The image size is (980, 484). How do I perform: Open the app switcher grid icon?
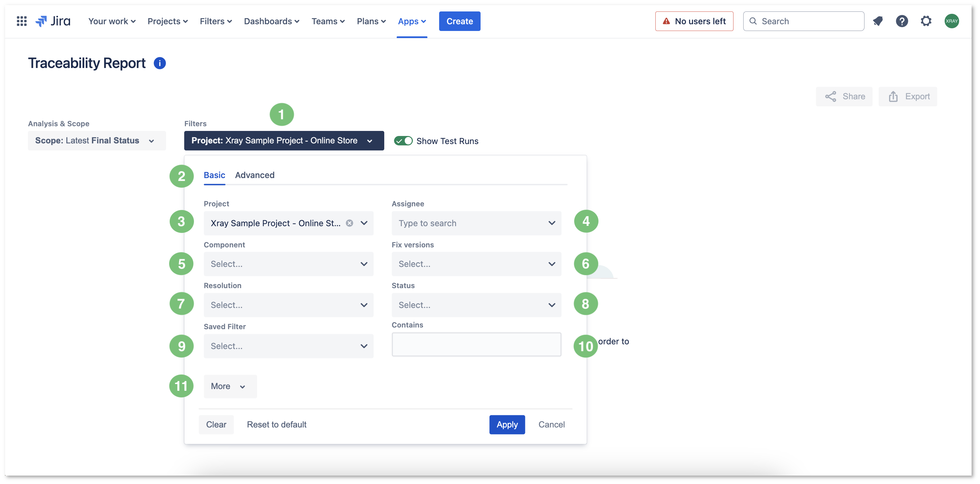point(22,21)
